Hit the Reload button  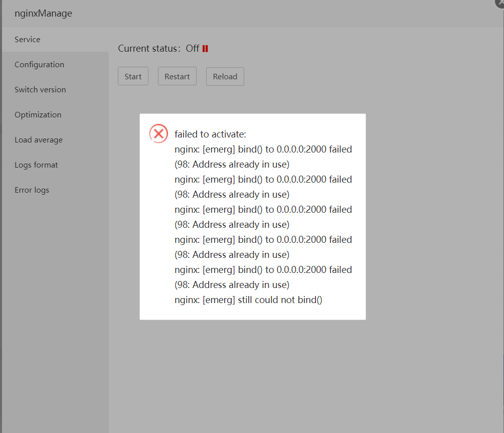pos(225,76)
